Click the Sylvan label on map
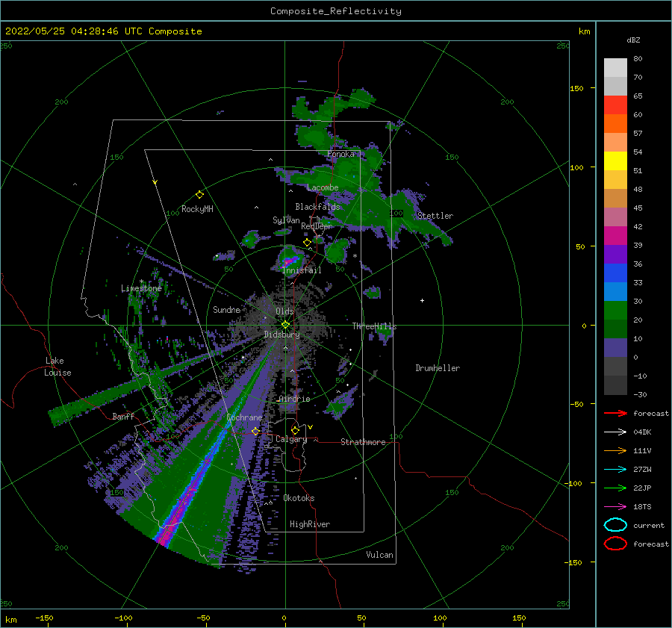Viewport: 672px width, 628px height. click(x=286, y=220)
